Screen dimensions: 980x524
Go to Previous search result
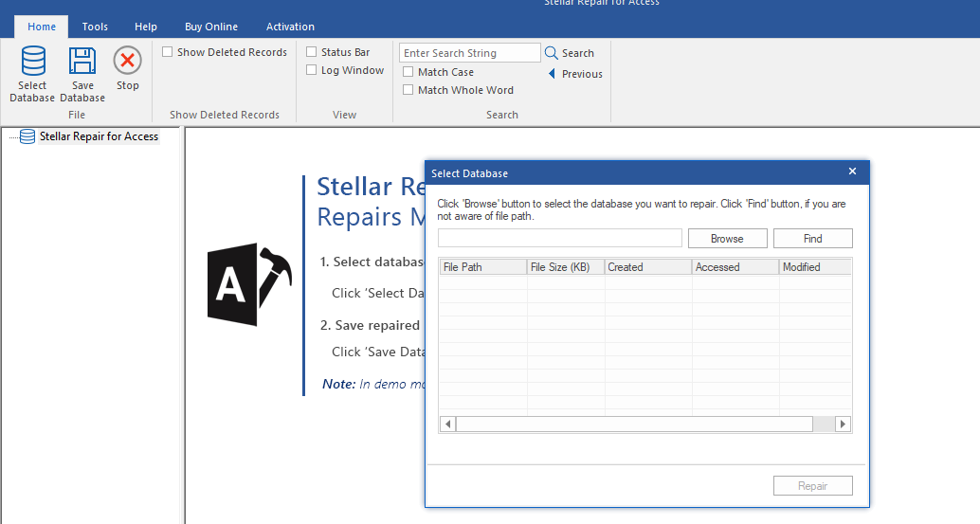575,74
